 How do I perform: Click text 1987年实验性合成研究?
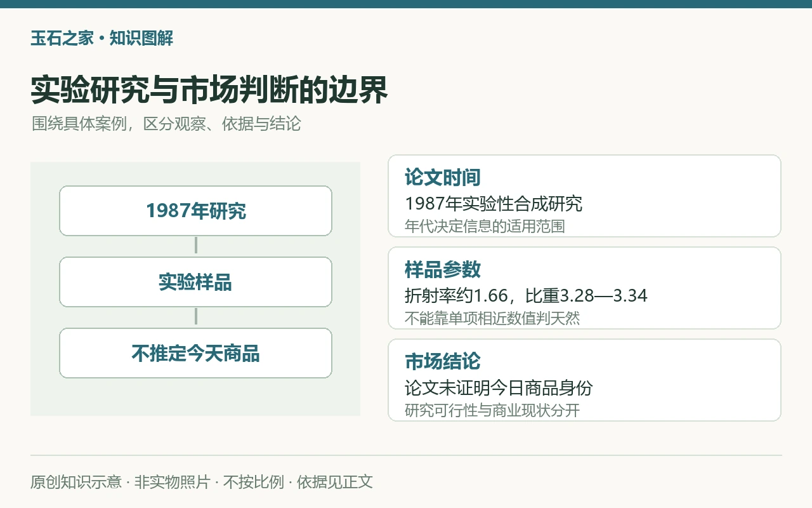tap(494, 204)
